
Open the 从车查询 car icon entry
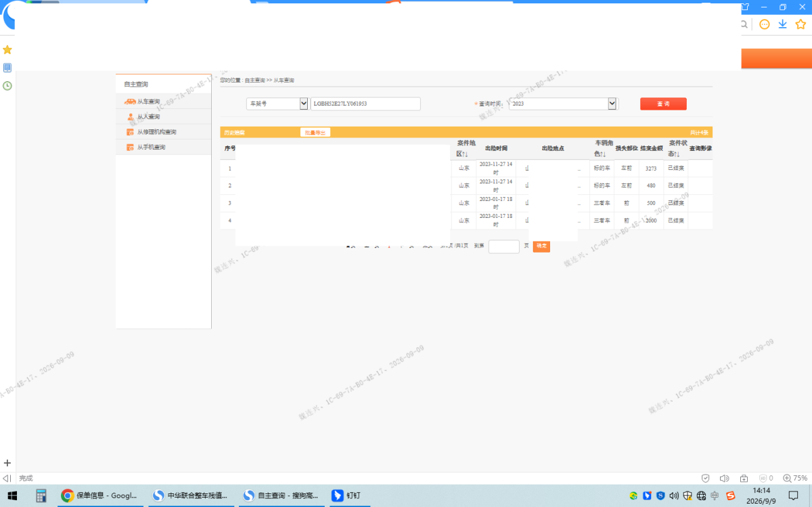point(130,102)
